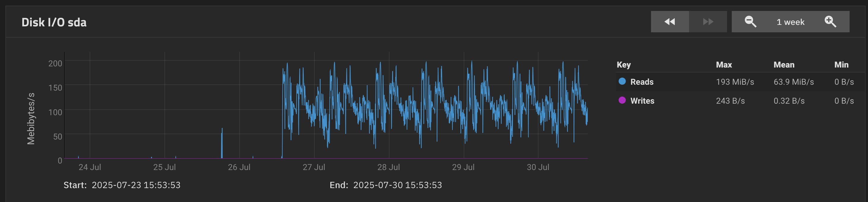Click the 100 y-axis tick label
Screen dimensions: 868x202
pos(55,112)
